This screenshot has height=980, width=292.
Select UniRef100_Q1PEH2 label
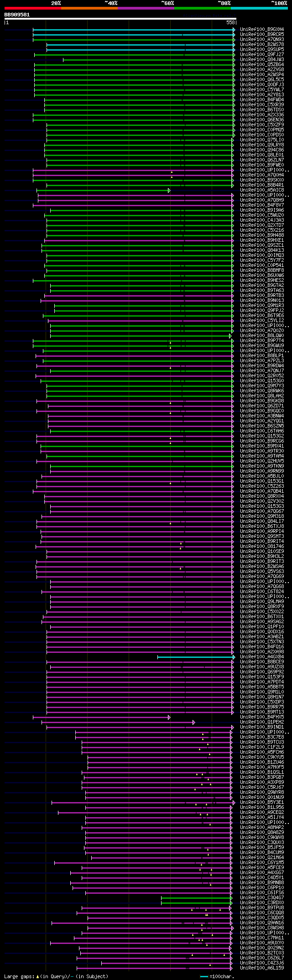[262, 722]
